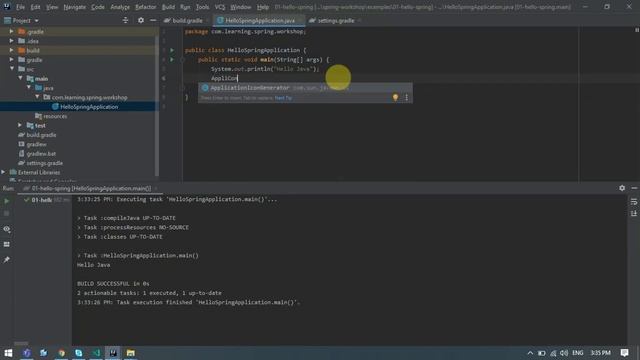This screenshot has width=640, height=360.
Task: Collapse the com.learning.spring.workshop package
Action: click(37, 97)
